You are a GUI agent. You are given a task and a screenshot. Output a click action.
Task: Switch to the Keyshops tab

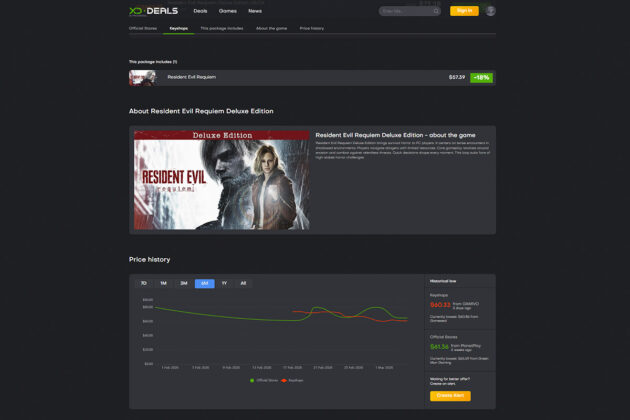point(178,28)
